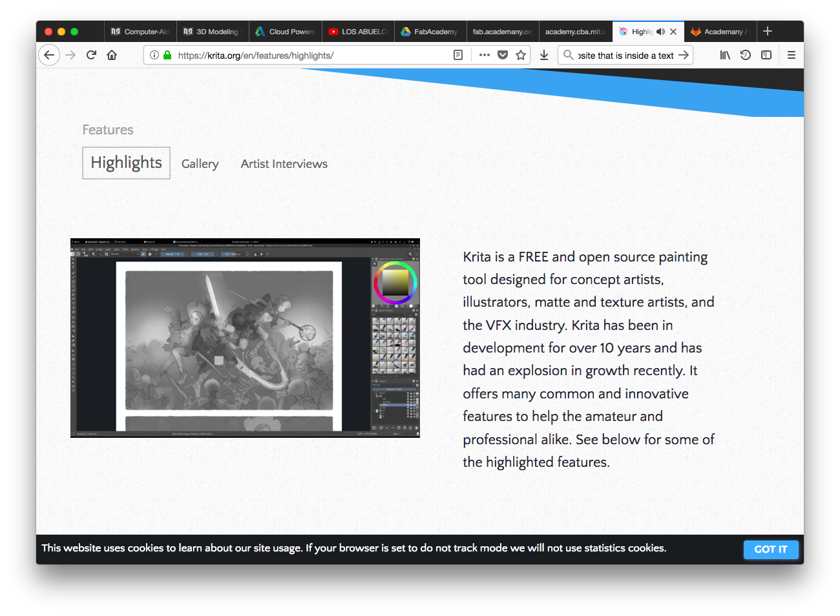The image size is (840, 616).
Task: Switch to the Cloud Power tab
Action: pos(285,32)
